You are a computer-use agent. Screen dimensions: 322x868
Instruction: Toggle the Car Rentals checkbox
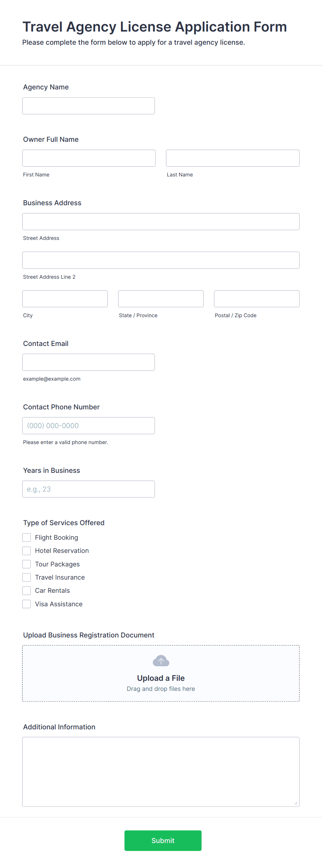(x=27, y=590)
